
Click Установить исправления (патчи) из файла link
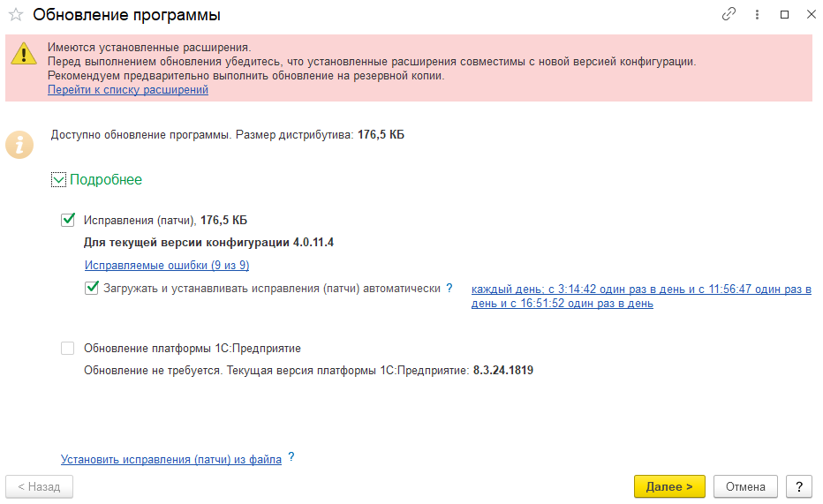pyautogui.click(x=171, y=459)
